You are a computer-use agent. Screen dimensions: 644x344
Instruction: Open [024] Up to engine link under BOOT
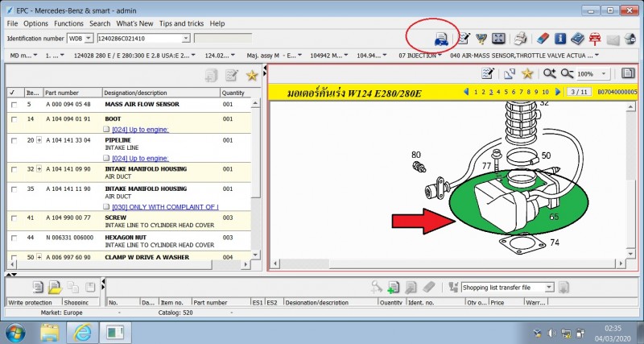140,130
